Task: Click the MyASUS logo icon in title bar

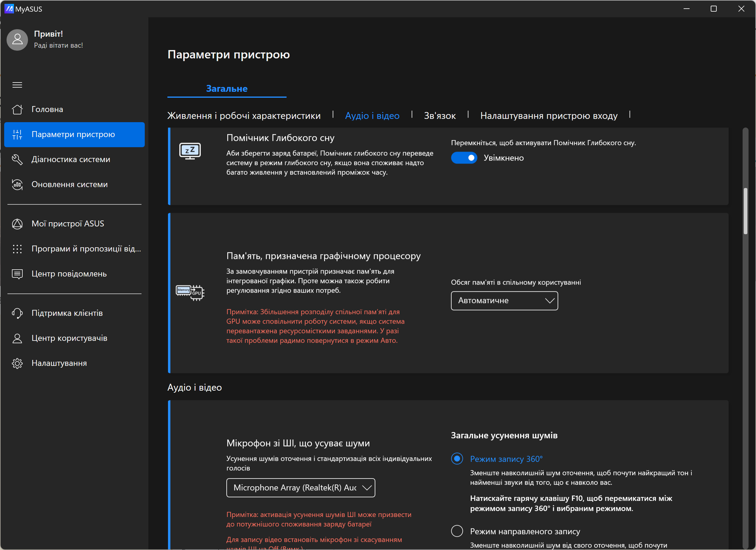Action: tap(9, 9)
